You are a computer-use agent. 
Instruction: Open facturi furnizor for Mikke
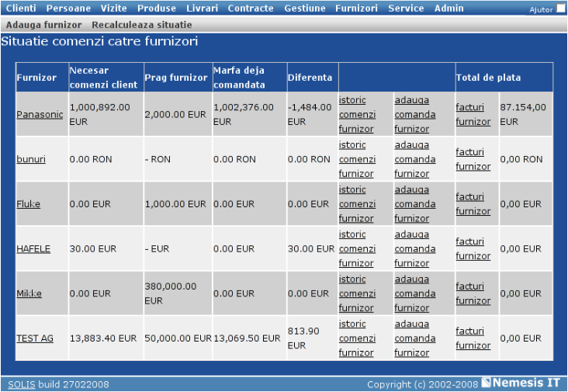point(473,293)
